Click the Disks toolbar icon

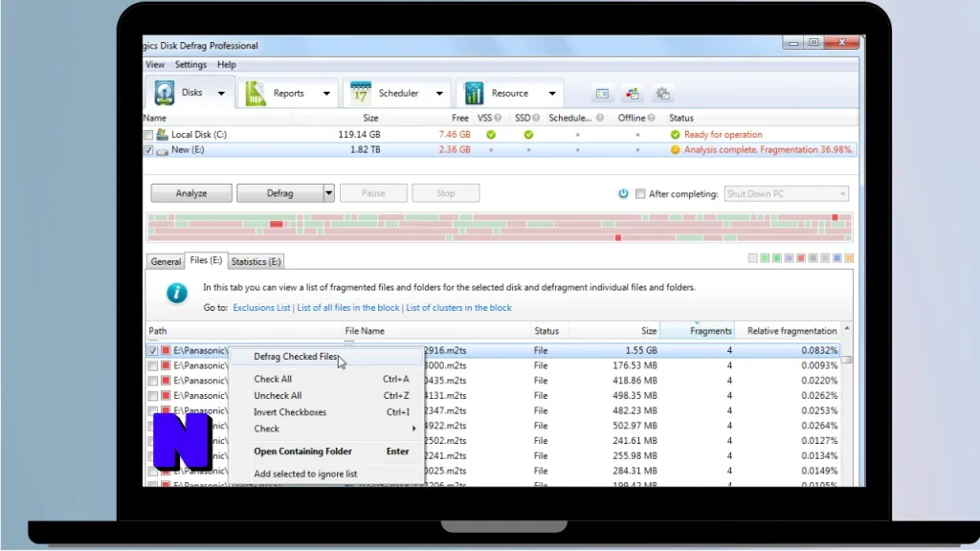pos(165,93)
